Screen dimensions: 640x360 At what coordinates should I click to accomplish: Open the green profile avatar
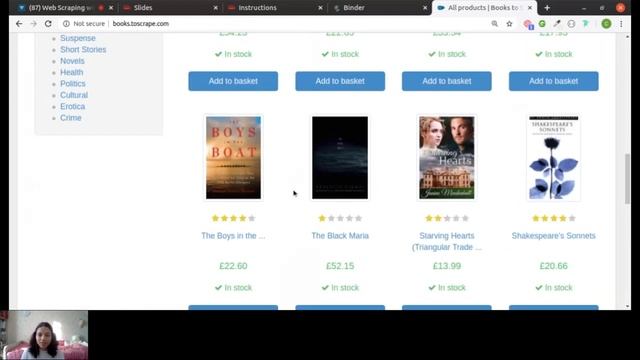point(606,24)
